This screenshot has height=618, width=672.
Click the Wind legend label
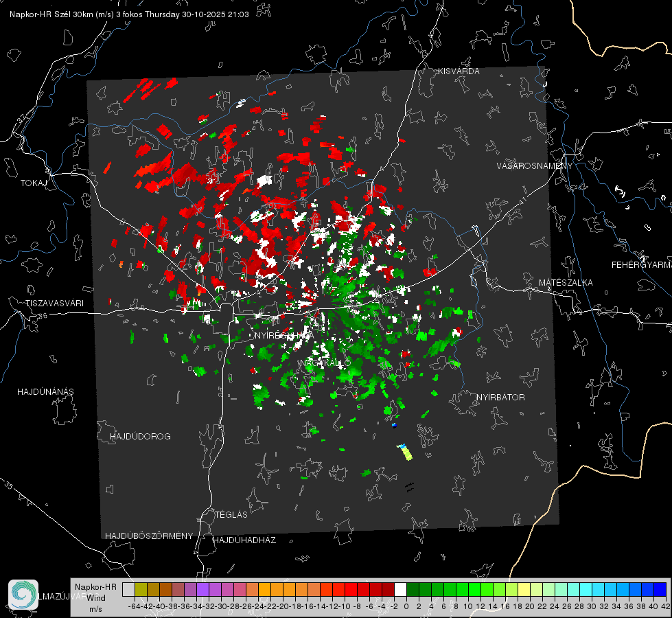95,597
